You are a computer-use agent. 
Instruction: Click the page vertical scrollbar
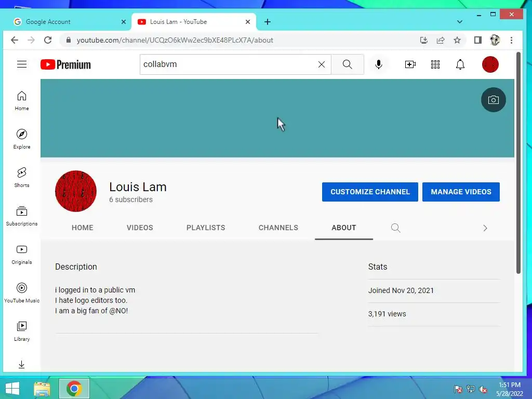[518, 163]
